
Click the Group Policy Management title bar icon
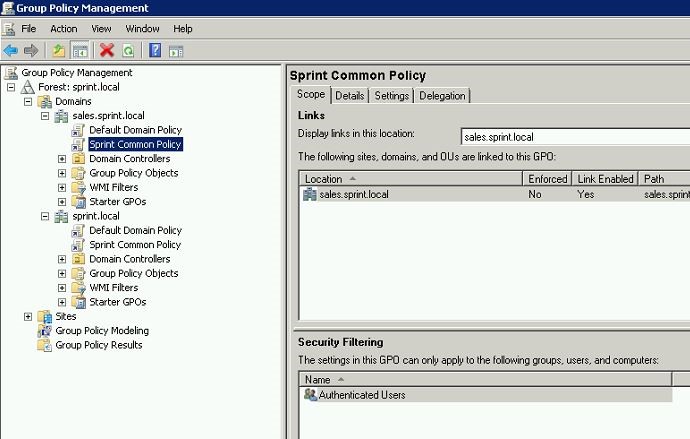click(7, 8)
